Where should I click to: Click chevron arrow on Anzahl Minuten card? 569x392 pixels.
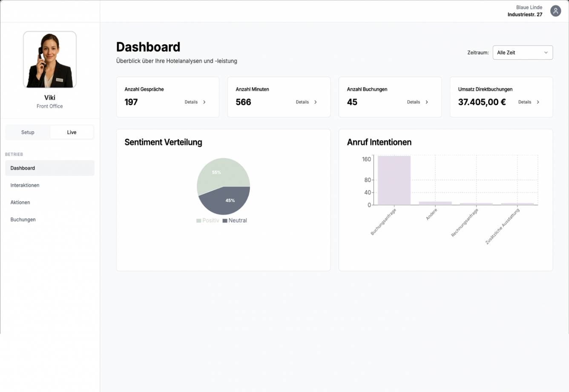[x=316, y=102]
